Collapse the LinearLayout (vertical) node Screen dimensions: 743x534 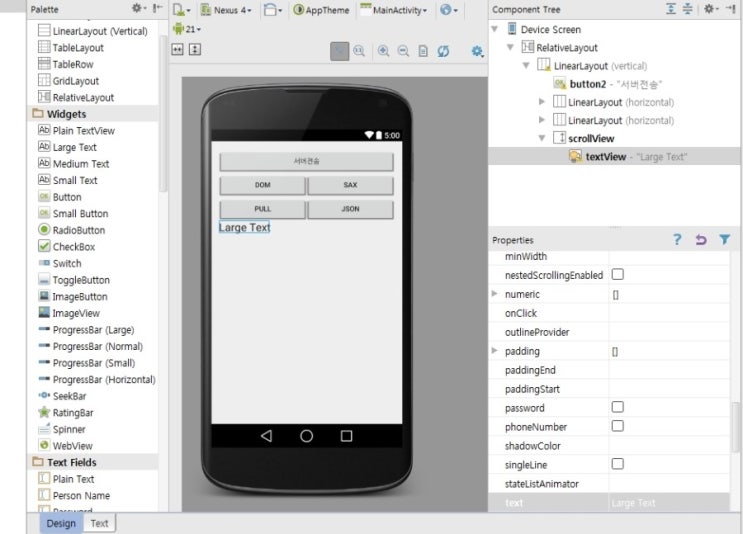[526, 65]
